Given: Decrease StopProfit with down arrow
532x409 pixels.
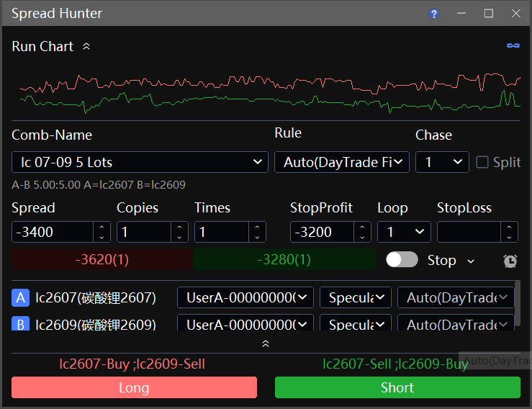Looking at the screenshot, I should (x=362, y=237).
